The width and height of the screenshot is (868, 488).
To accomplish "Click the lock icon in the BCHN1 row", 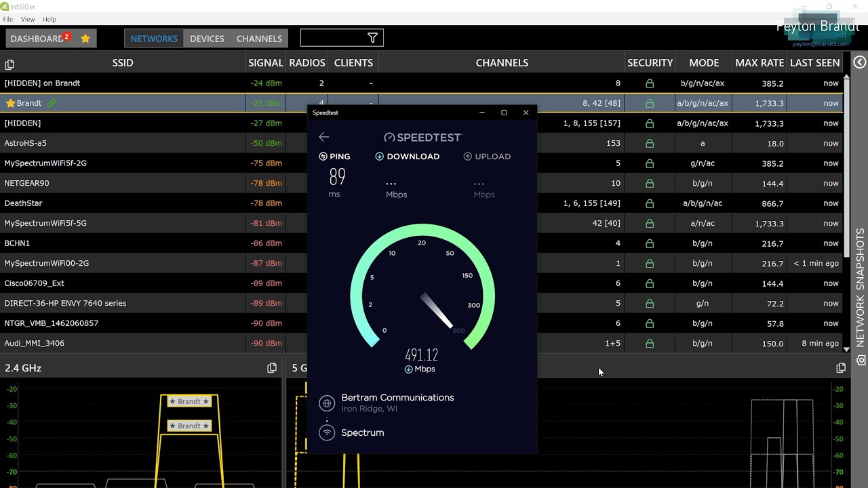I will (650, 243).
